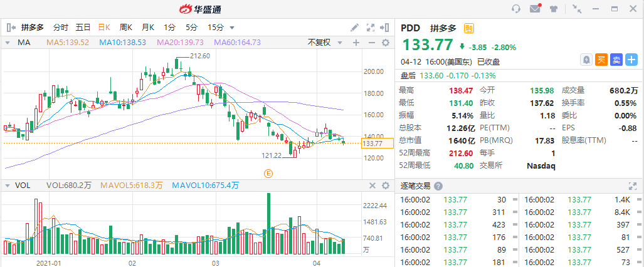The image size is (644, 267).
Task: Open the 15分 interval dropdown arrow
Action: pyautogui.click(x=232, y=28)
